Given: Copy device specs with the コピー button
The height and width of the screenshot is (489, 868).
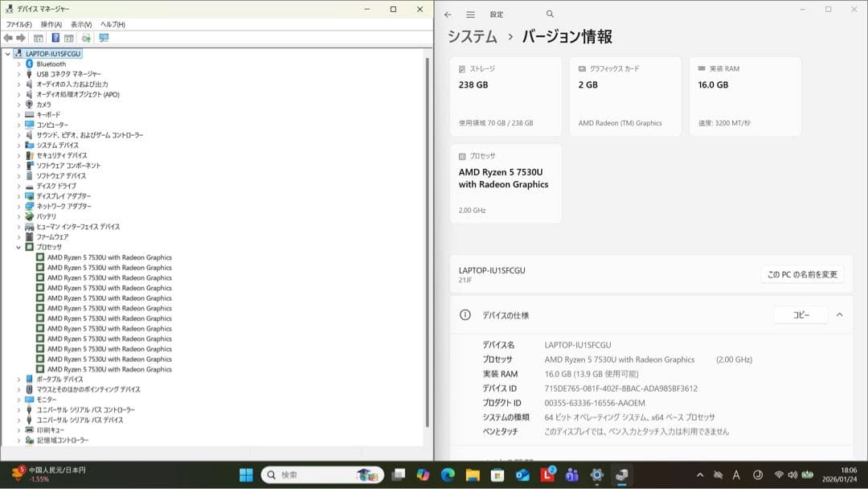Looking at the screenshot, I should (x=800, y=315).
